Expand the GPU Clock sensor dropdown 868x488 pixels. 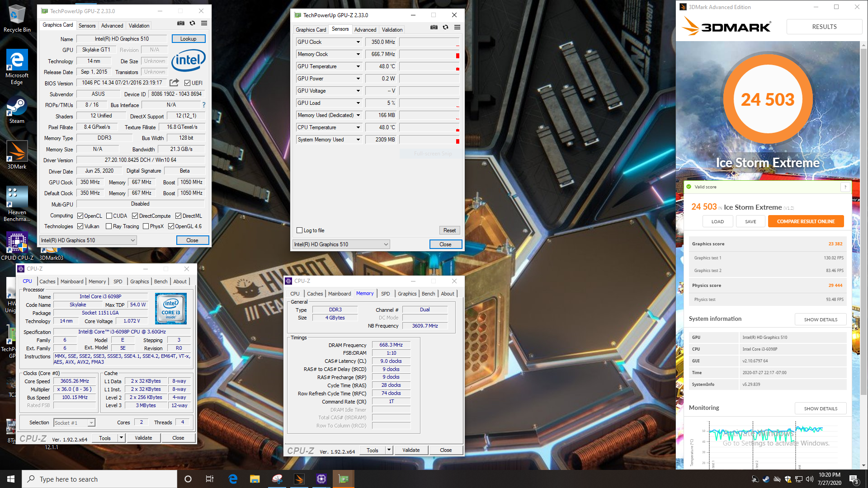tap(358, 42)
